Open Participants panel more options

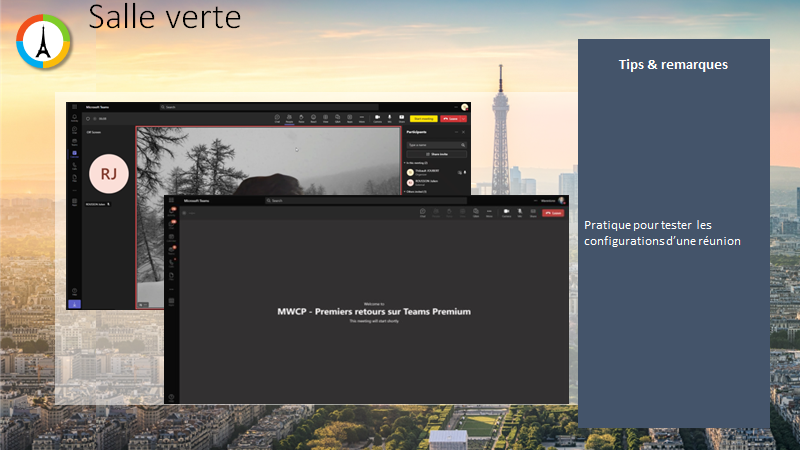point(456,132)
